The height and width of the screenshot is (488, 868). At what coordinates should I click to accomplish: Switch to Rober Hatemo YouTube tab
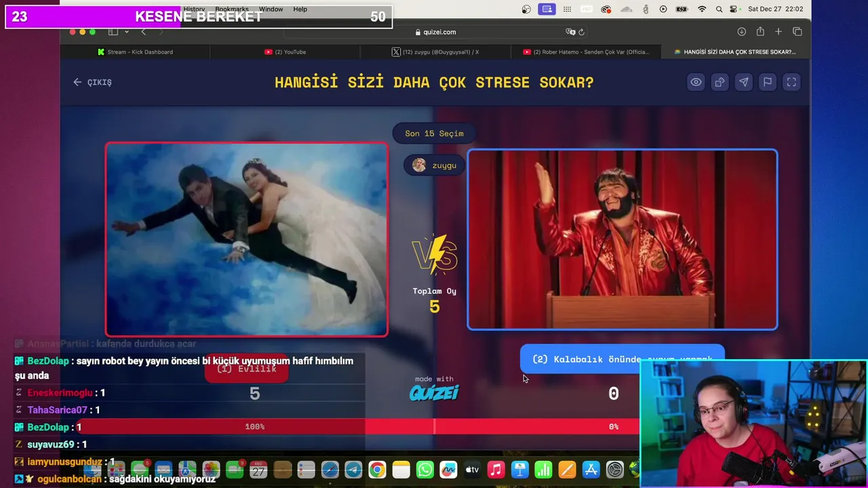585,52
